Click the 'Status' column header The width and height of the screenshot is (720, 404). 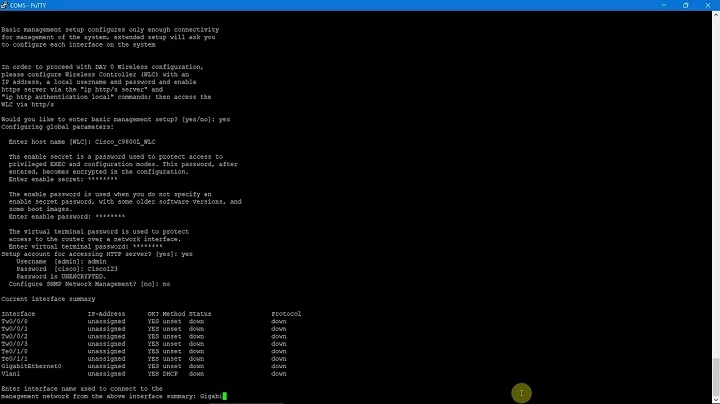[x=200, y=314]
